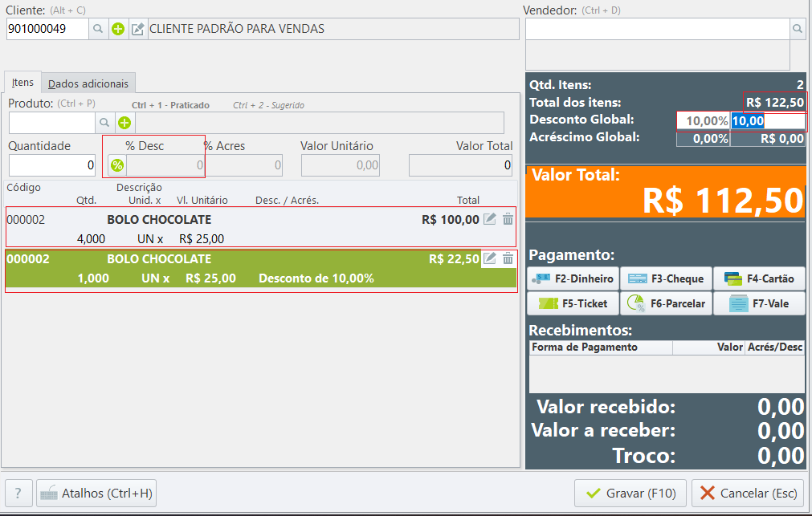812x516 pixels.
Task: Open Atalhos (Ctrl+H) shortcuts
Action: click(96, 494)
